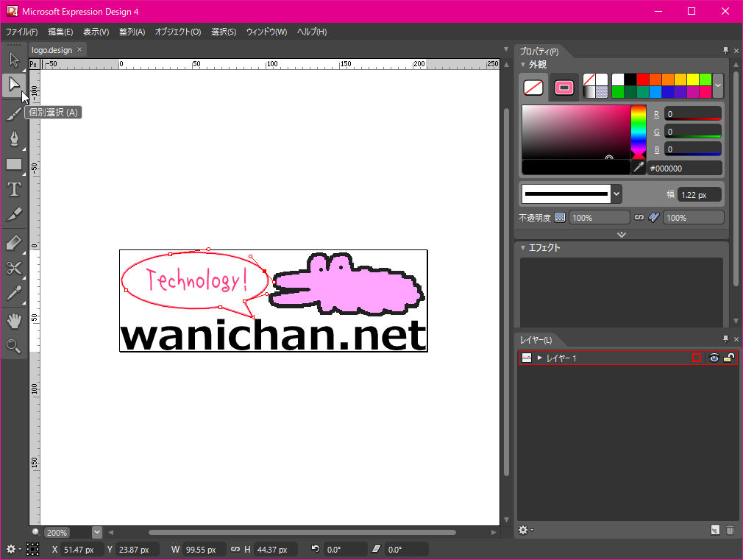Open the zoom level dropdown

click(96, 532)
